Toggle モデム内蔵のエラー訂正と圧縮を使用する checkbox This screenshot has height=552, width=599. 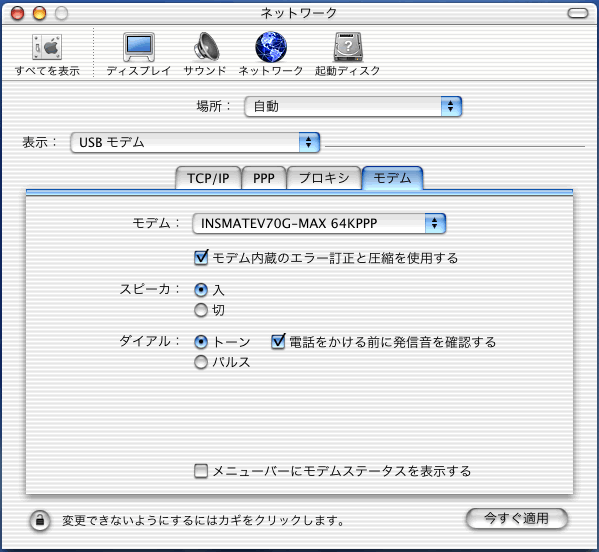[x=201, y=258]
